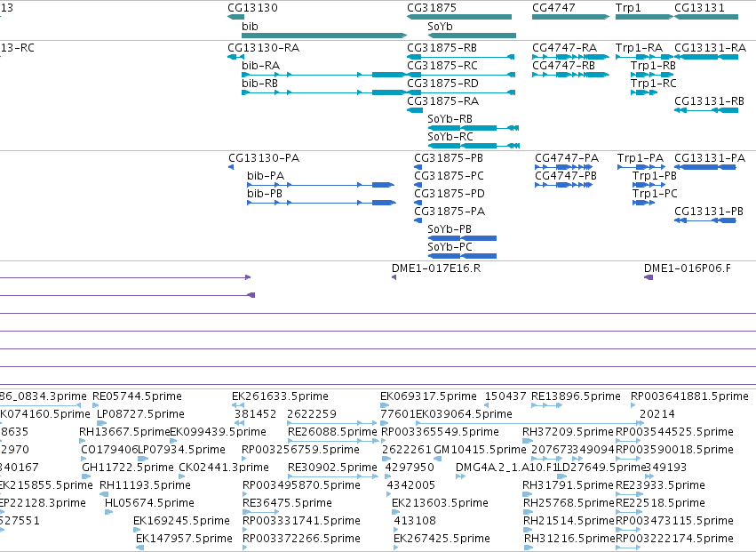Click the DME1-016P06.F clone end
The height and width of the screenshot is (552, 756).
coord(649,277)
